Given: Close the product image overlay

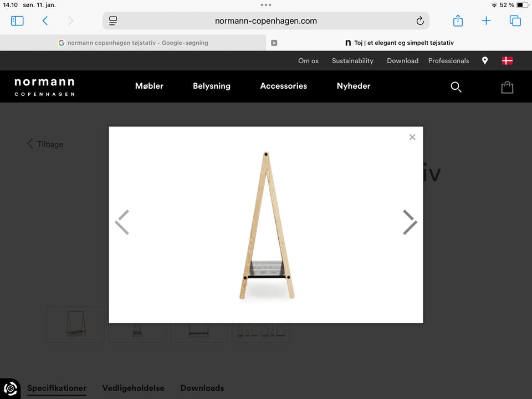Looking at the screenshot, I should coord(412,137).
